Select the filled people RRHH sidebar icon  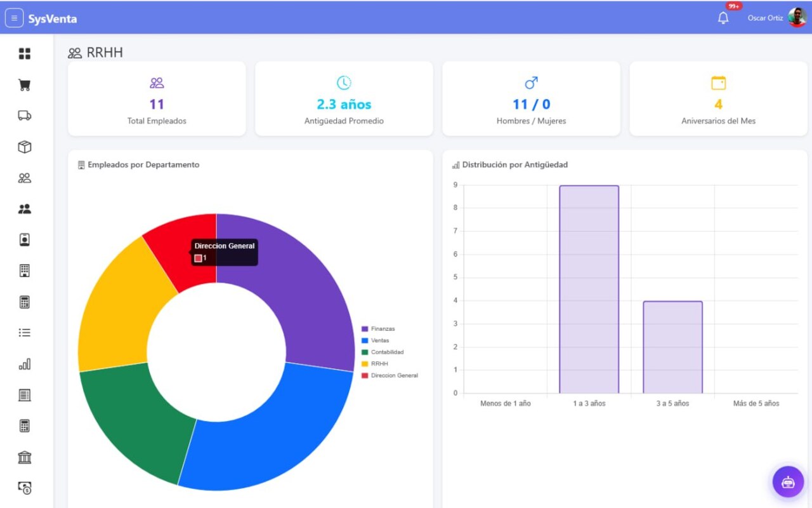(x=25, y=209)
